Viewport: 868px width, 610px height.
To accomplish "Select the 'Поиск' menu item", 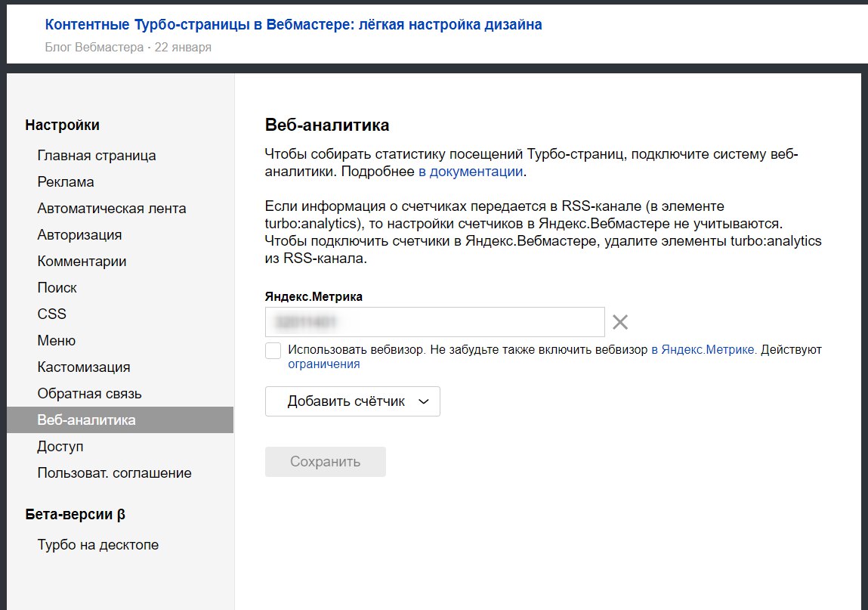I will 57,287.
